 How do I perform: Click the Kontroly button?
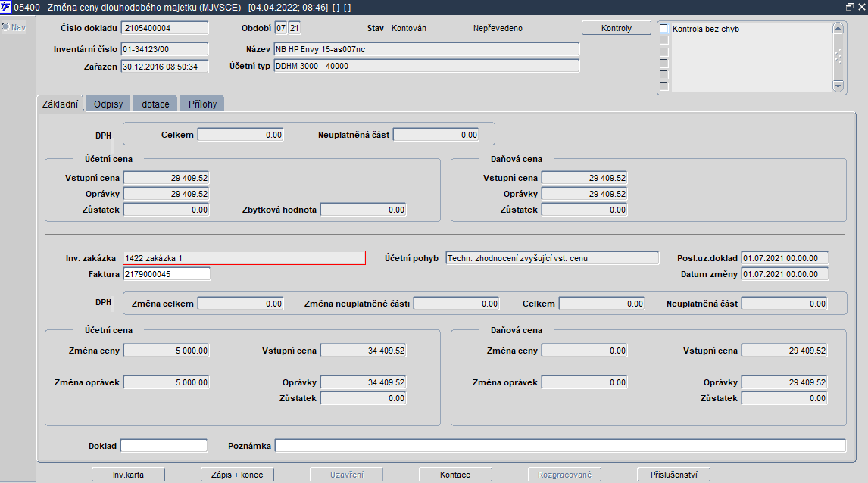click(616, 28)
